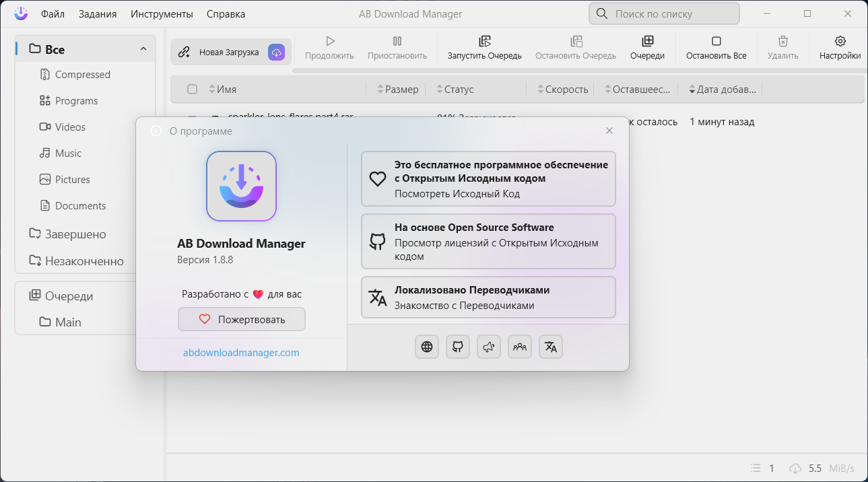Image resolution: width=868 pixels, height=482 pixels.
Task: Click the 1 минут назад date cell
Action: pos(722,122)
